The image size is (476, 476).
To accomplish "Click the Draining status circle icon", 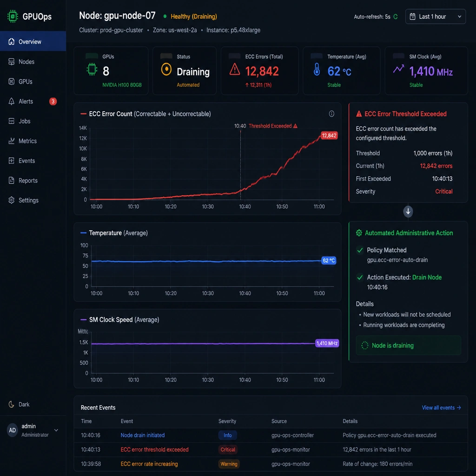I will (166, 69).
